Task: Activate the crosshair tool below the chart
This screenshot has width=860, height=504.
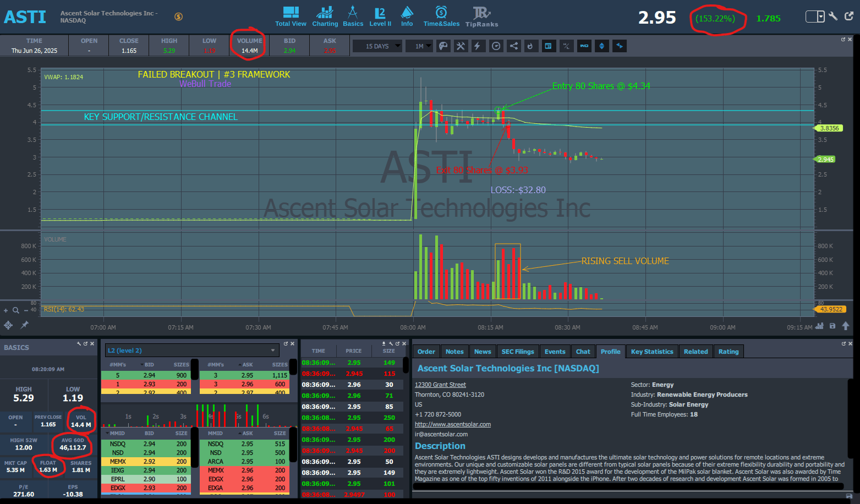Action: pyautogui.click(x=8, y=325)
